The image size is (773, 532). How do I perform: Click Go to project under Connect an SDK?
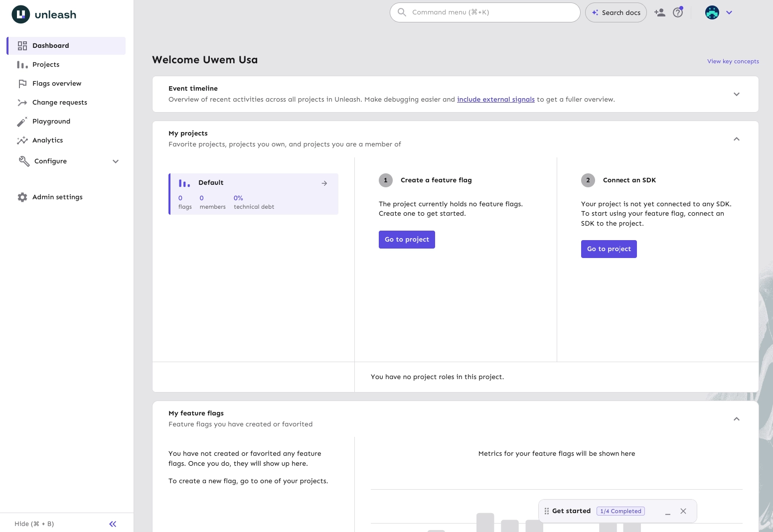(609, 249)
